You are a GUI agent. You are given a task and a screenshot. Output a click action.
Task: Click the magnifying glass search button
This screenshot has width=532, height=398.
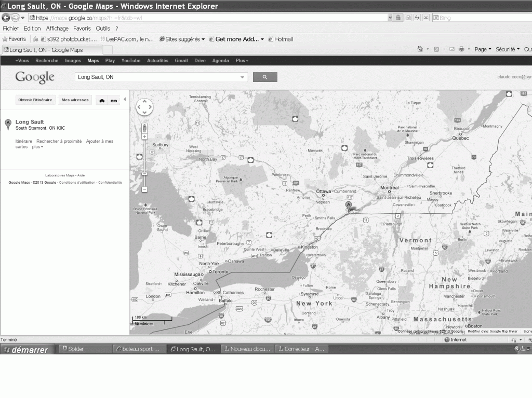pyautogui.click(x=265, y=77)
